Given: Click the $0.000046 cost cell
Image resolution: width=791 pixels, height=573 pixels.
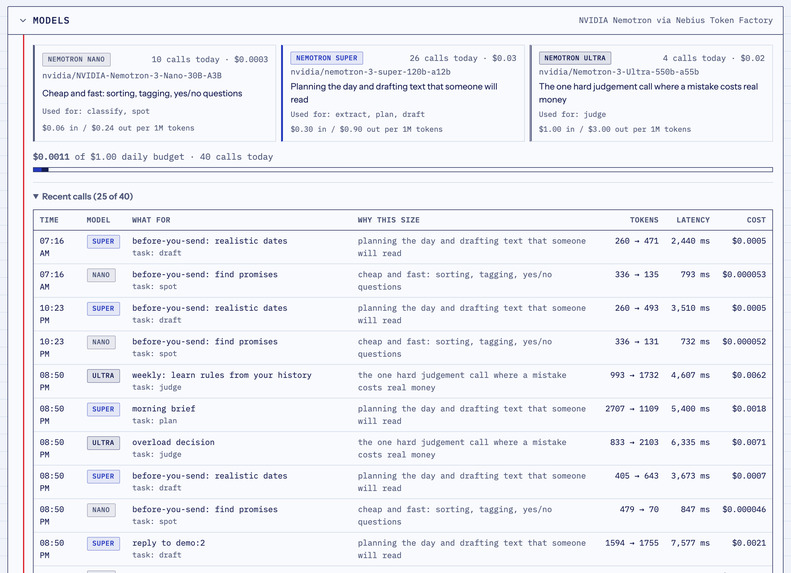Looking at the screenshot, I should 744,509.
